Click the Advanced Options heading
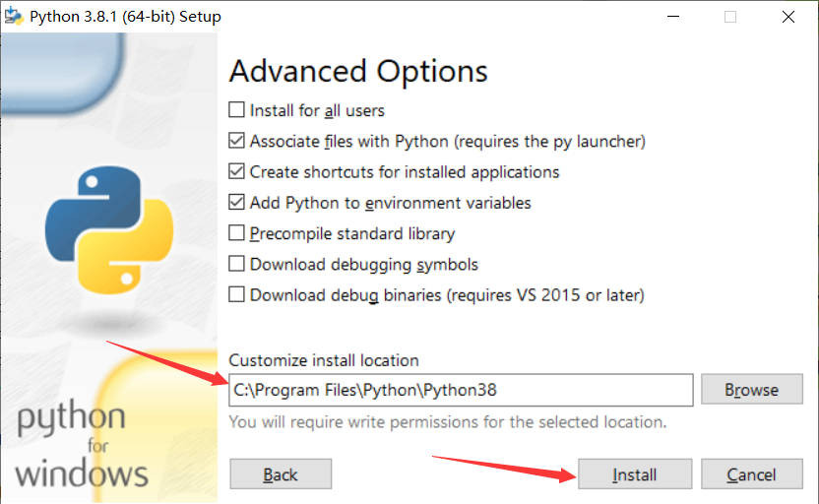The height and width of the screenshot is (504, 819). (x=358, y=72)
